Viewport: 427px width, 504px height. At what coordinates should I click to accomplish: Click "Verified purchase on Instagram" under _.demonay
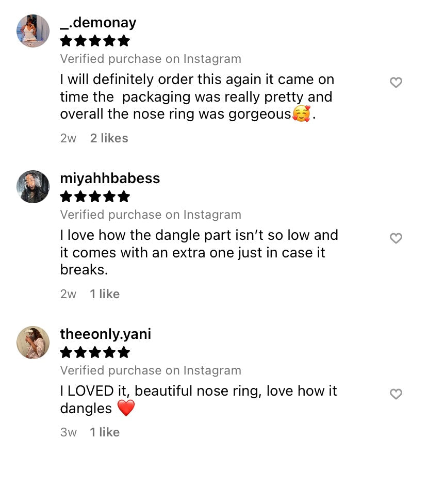tap(151, 59)
